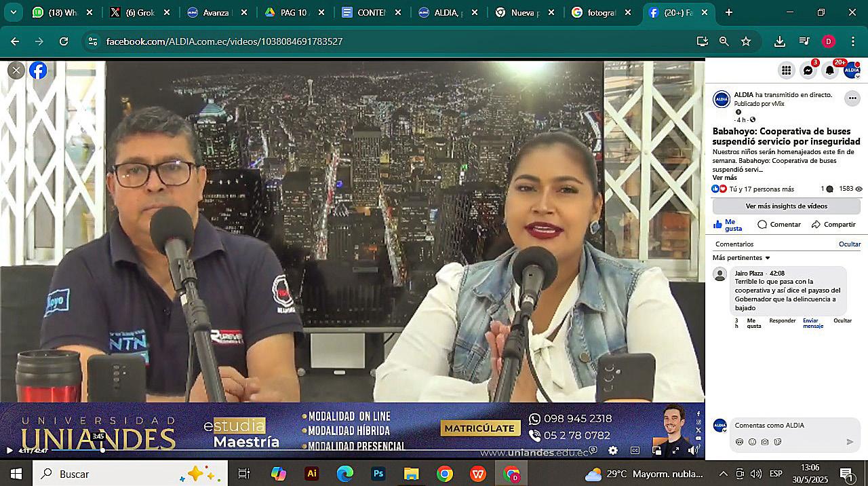View reactions 'Tú y 17 personas más'
Screen dimensions: 868x486
(762, 189)
